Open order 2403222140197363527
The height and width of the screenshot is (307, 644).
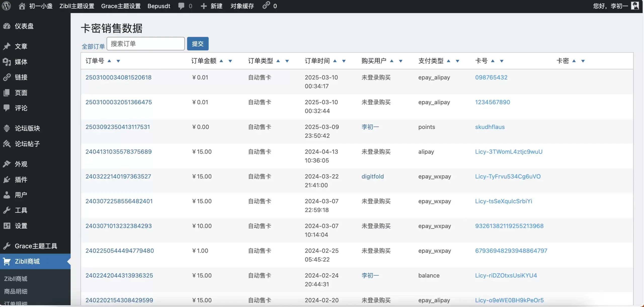coord(118,176)
